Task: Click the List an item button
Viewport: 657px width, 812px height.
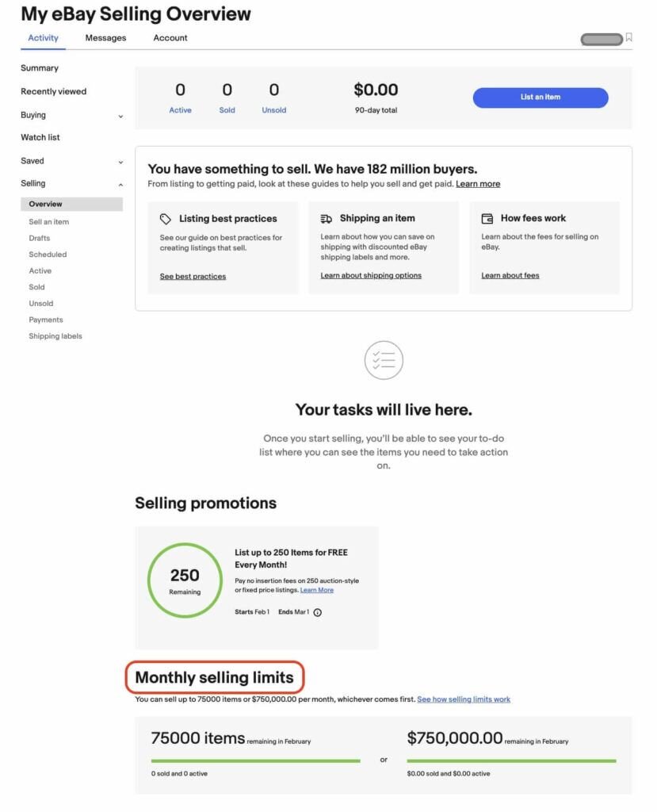Action: pos(540,97)
